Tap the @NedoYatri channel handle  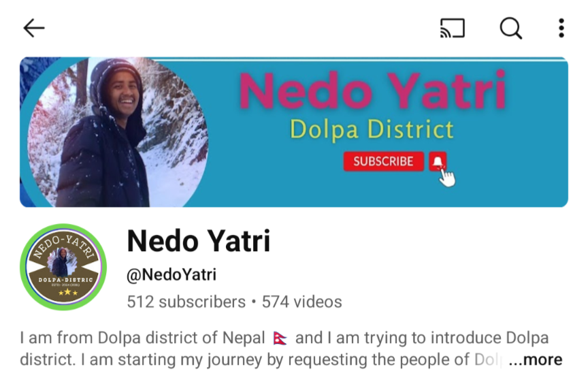pos(171,275)
